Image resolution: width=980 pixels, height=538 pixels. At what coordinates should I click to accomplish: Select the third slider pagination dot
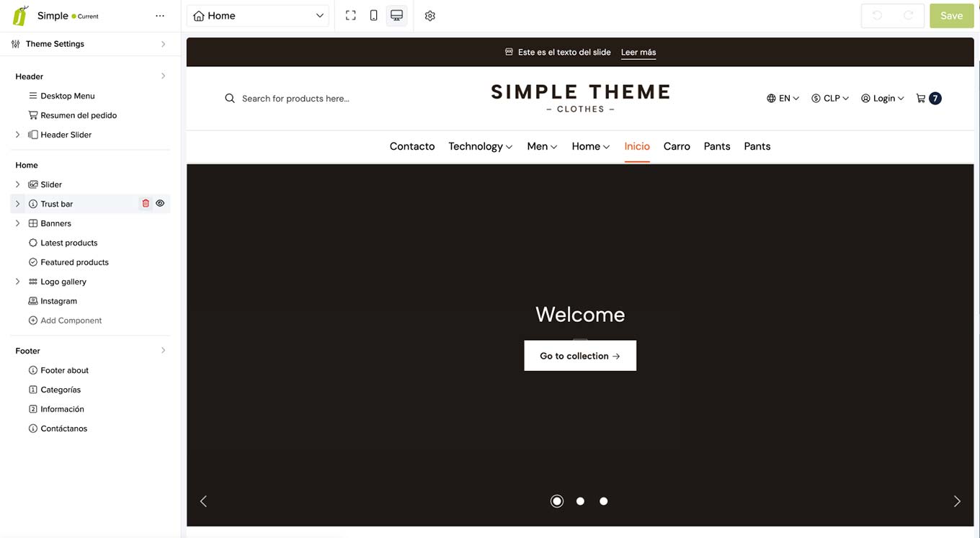pyautogui.click(x=603, y=501)
